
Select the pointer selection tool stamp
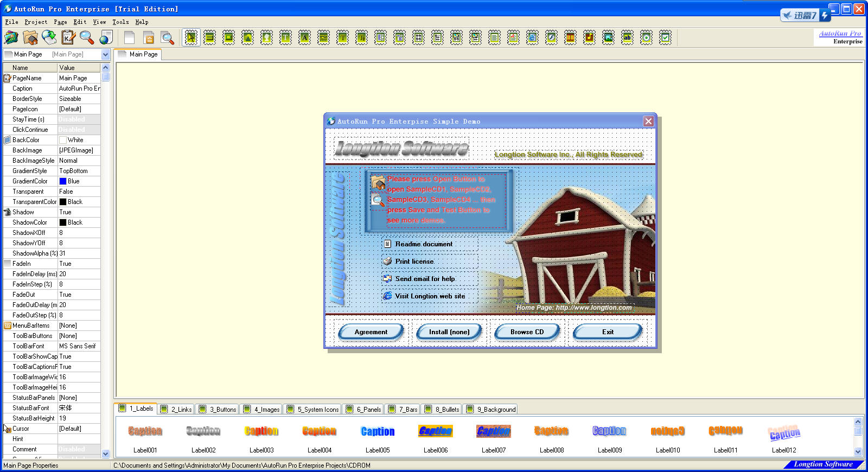click(x=191, y=37)
